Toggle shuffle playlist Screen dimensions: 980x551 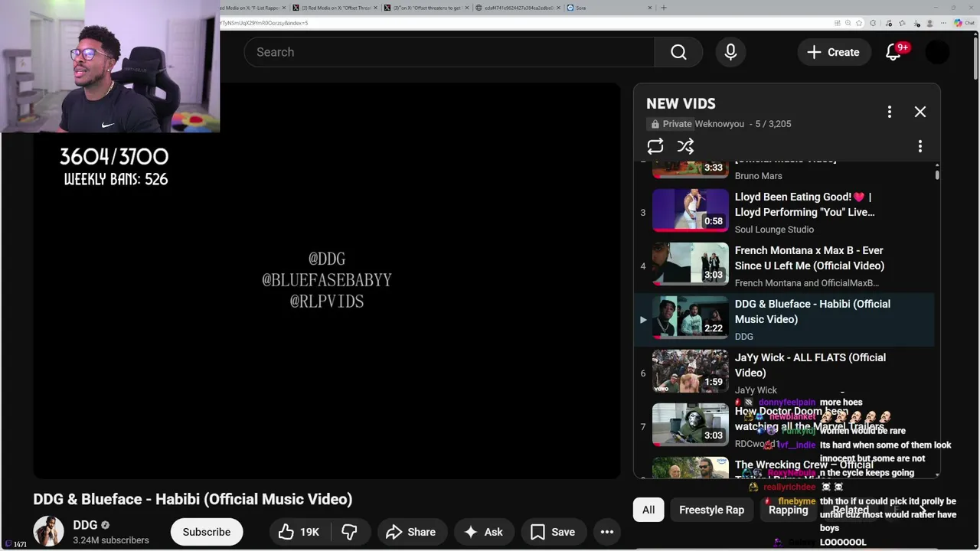686,146
